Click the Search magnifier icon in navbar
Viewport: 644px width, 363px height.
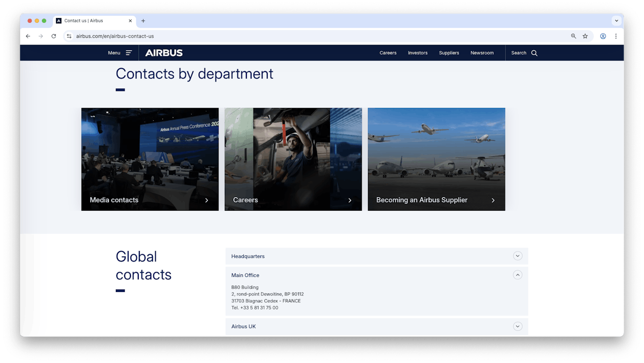pos(534,53)
